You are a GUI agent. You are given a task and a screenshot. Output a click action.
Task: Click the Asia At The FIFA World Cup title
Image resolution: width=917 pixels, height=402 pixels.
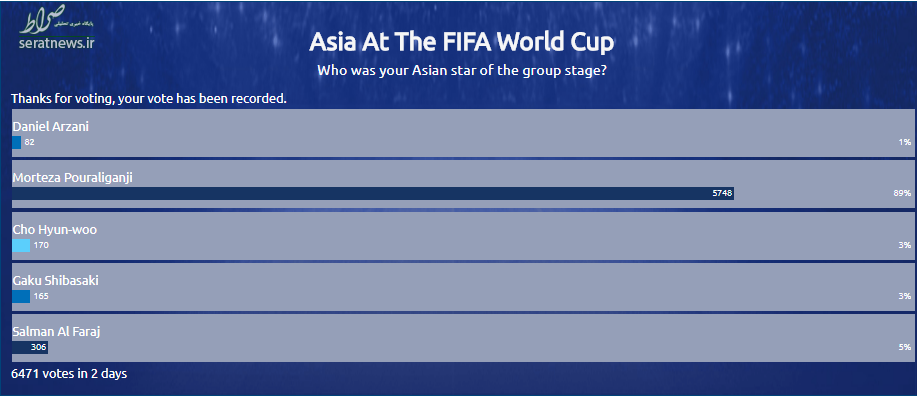[x=461, y=42]
